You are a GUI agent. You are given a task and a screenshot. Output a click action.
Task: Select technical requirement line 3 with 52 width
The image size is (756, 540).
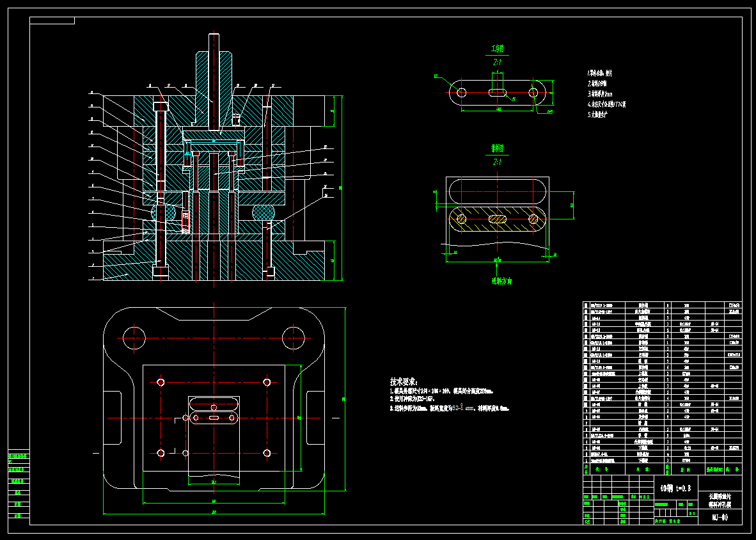click(450, 408)
